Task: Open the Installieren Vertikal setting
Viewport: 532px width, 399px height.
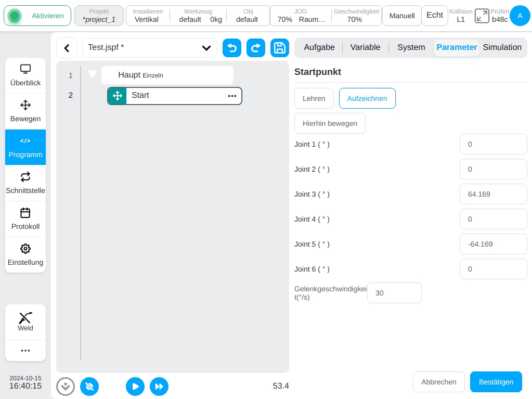Action: click(148, 16)
